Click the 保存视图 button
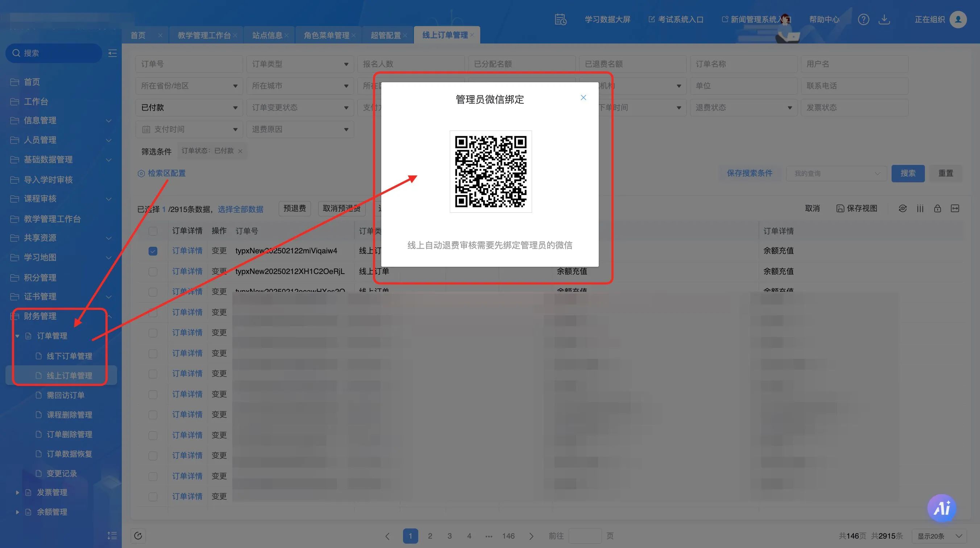 coord(856,208)
